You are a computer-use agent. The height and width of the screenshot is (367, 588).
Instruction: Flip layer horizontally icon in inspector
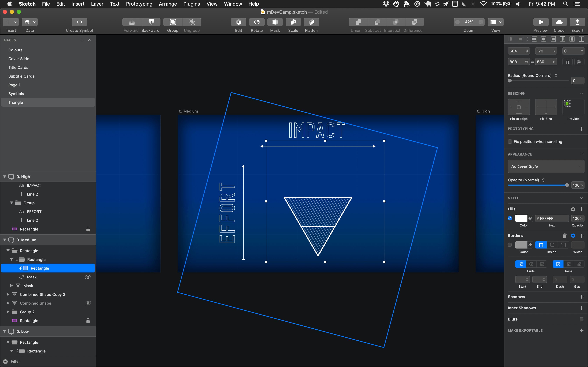(x=567, y=62)
